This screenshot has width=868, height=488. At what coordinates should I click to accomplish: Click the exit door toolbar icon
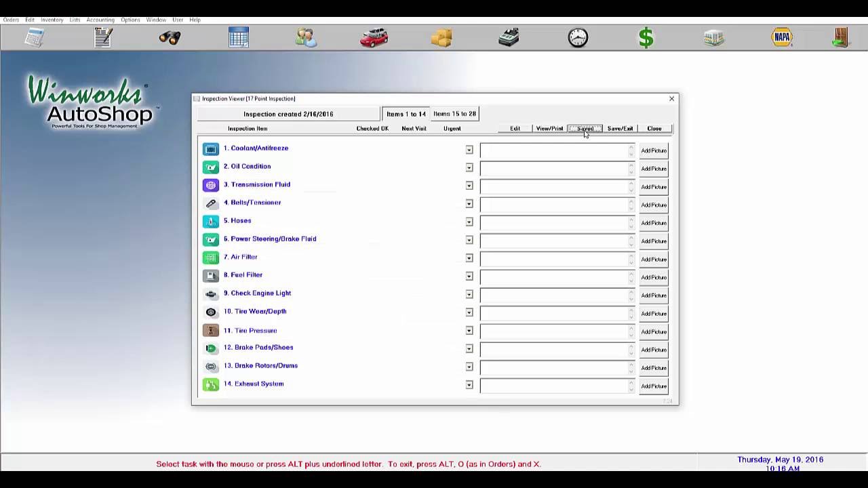(841, 37)
